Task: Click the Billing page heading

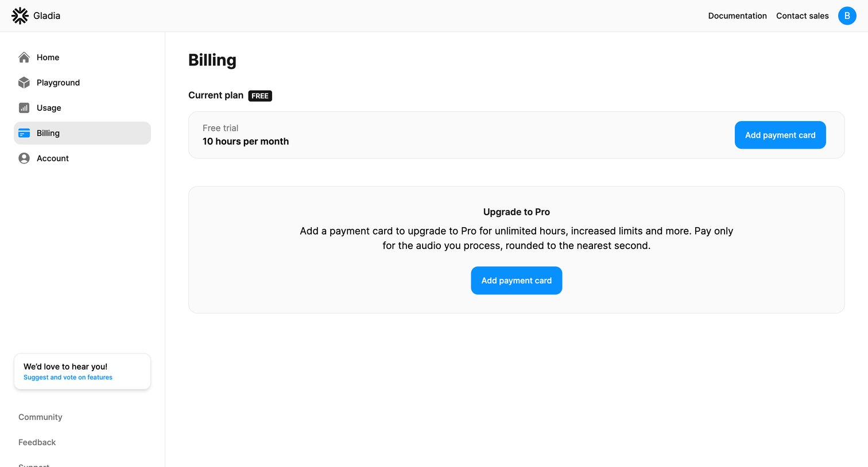Action: pos(212,60)
